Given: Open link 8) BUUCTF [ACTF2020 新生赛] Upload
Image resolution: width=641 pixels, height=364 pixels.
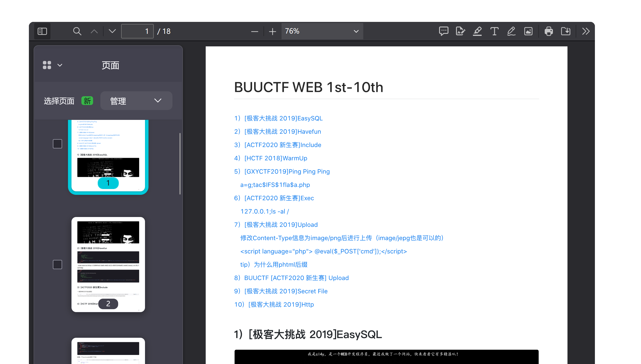Looking at the screenshot, I should coord(291,278).
